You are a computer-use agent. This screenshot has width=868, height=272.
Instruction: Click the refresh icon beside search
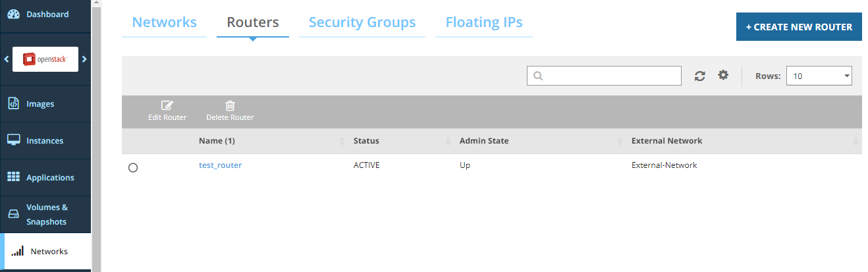coord(700,76)
